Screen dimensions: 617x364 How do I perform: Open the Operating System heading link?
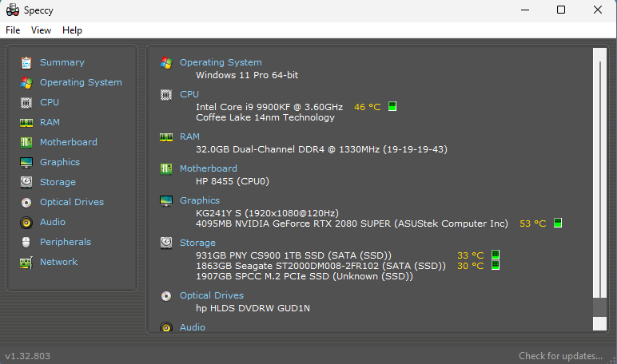[221, 62]
